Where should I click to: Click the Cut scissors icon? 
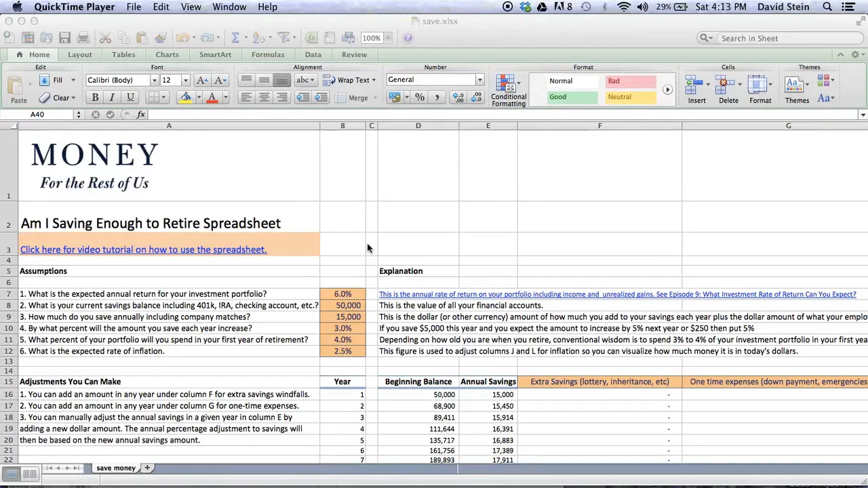point(106,38)
